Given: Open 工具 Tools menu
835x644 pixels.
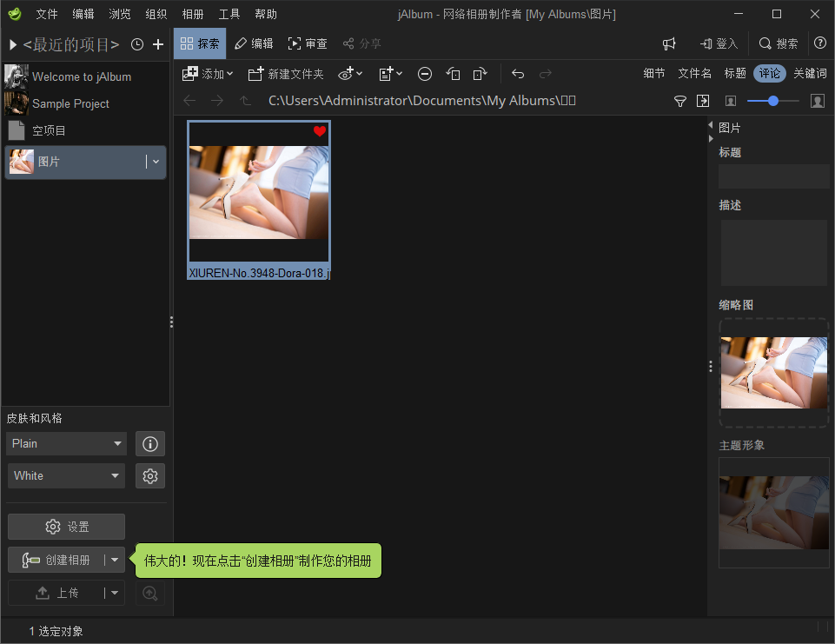Looking at the screenshot, I should click(x=229, y=15).
